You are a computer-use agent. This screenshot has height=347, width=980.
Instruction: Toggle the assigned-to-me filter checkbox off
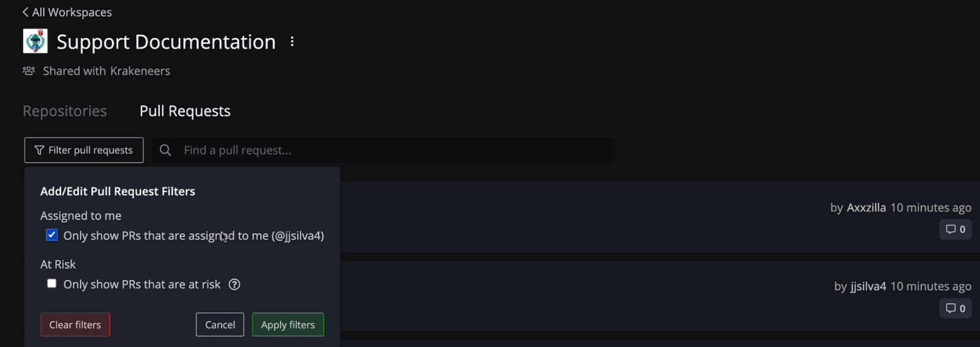(x=51, y=235)
